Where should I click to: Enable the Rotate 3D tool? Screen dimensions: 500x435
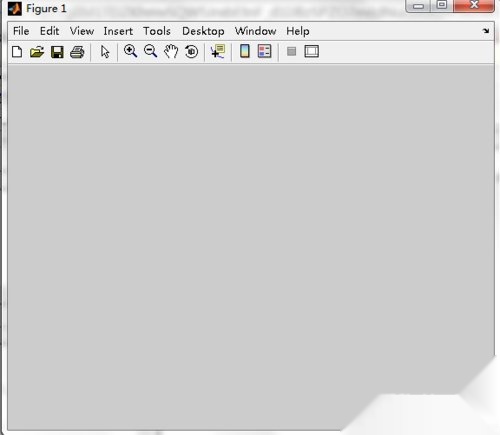click(191, 52)
